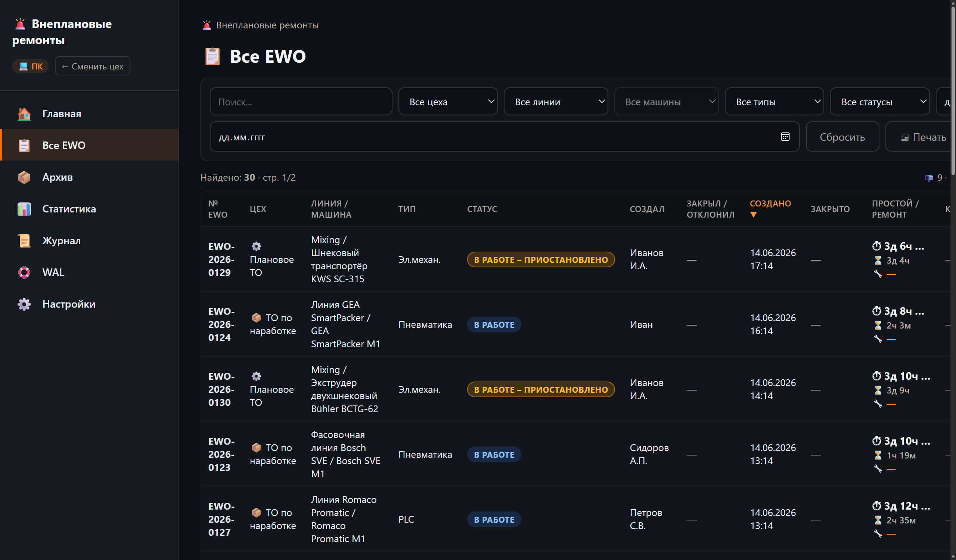Sort the table by the № EWO column

tap(218, 209)
